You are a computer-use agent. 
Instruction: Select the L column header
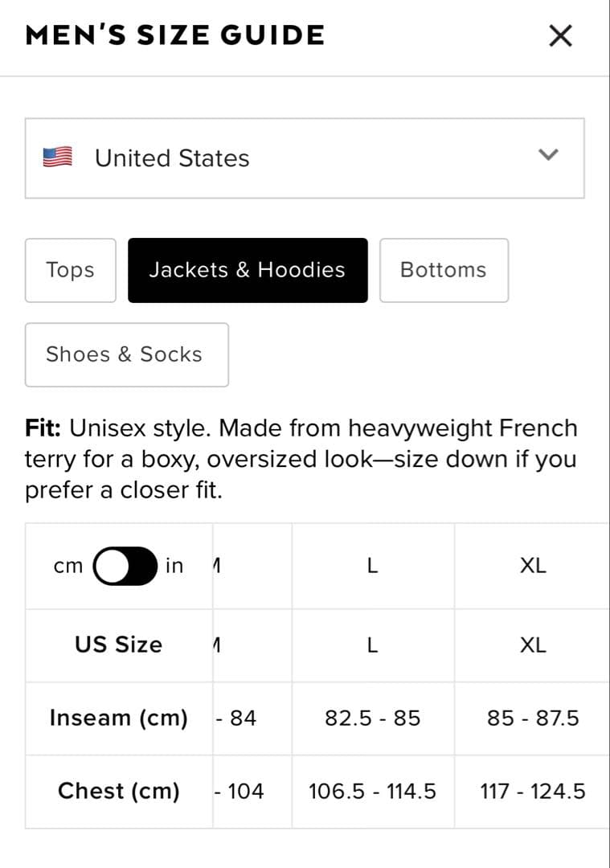tap(372, 566)
